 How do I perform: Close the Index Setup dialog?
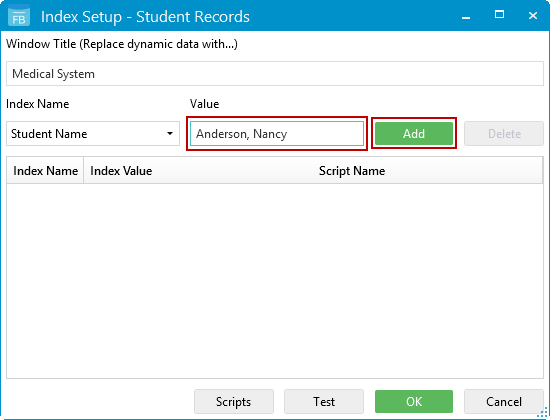click(533, 15)
